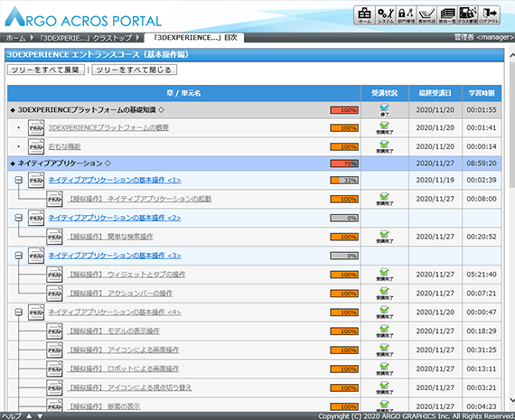Click the ログアウト (Logout) icon
This screenshot has height=420, width=515.
click(489, 15)
